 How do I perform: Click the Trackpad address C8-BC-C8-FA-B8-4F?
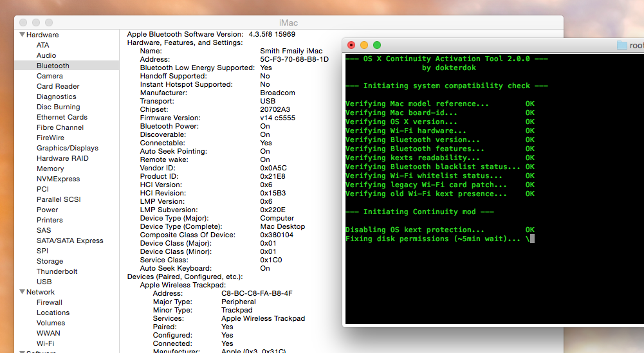click(x=257, y=293)
